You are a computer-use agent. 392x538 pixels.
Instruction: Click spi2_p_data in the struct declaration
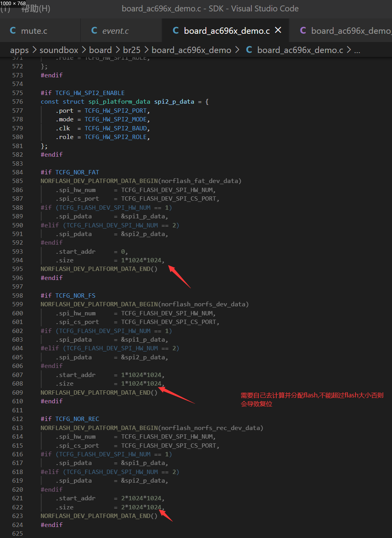pos(174,102)
